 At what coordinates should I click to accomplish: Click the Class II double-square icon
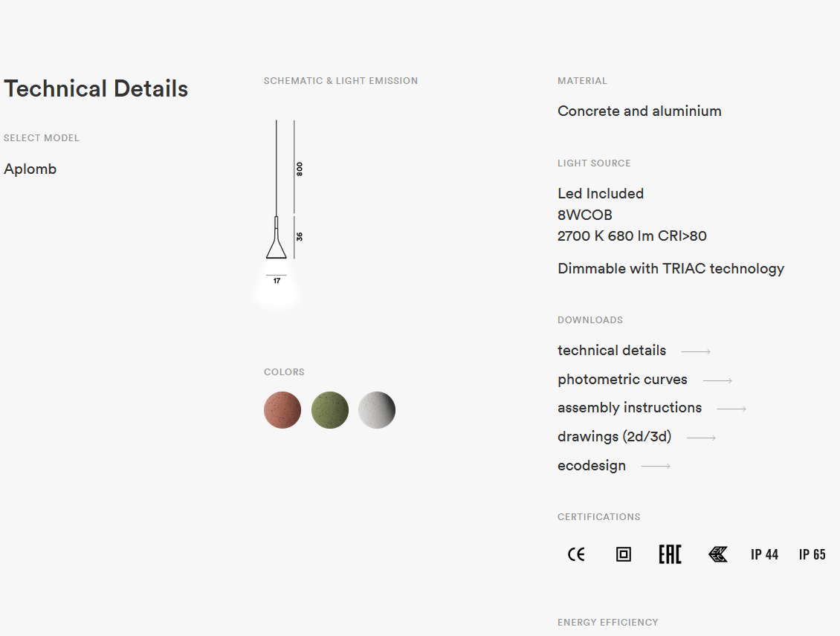624,554
